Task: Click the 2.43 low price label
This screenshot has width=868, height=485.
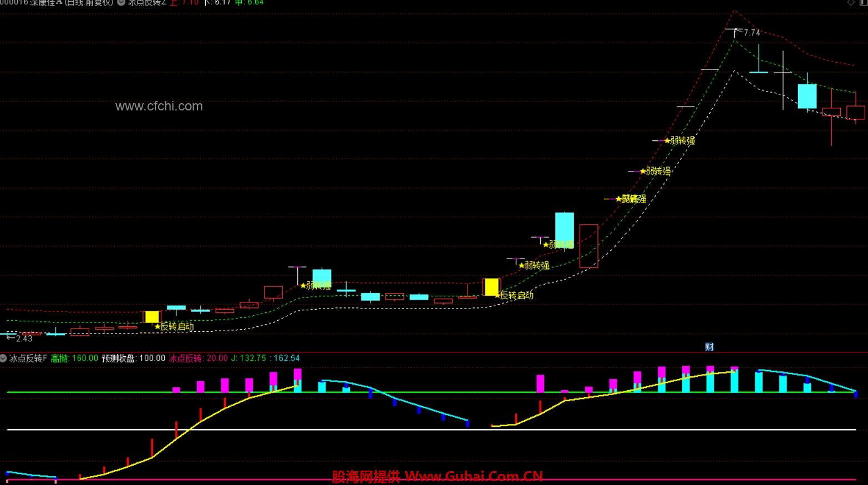Action: point(24,339)
